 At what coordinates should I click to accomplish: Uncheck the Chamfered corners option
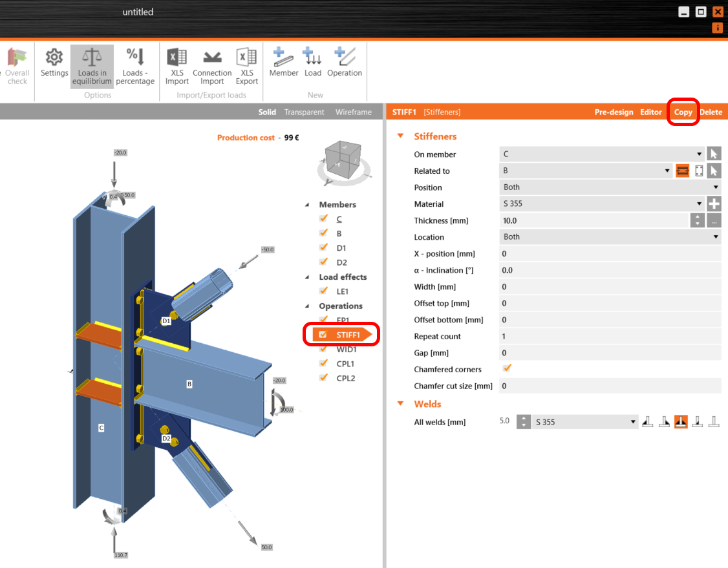[507, 368]
